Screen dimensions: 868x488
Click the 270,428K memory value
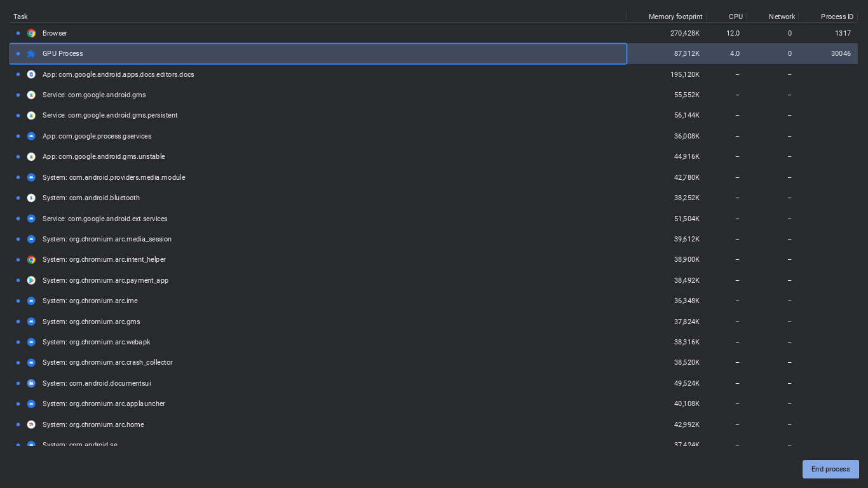point(685,33)
